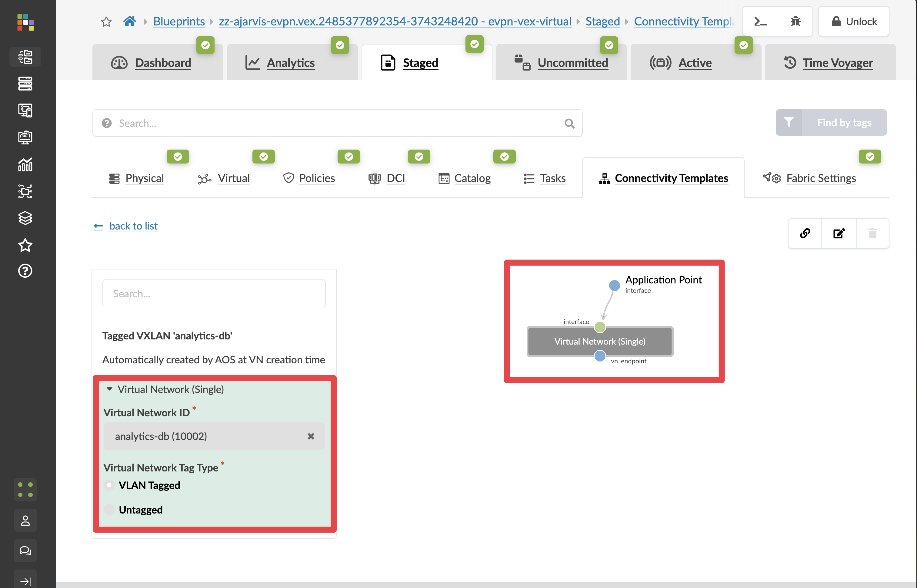Select the Untagged radio button
The image size is (917, 588).
tap(109, 509)
